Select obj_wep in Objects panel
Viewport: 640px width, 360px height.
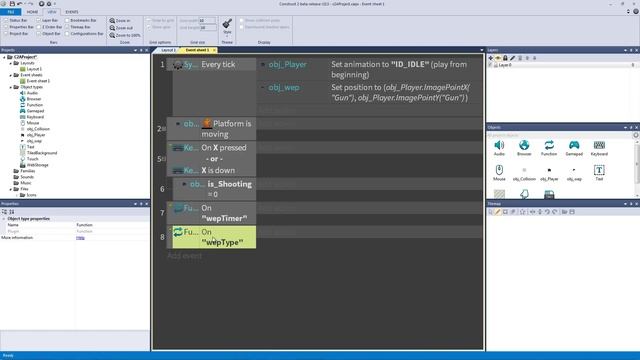tap(574, 173)
